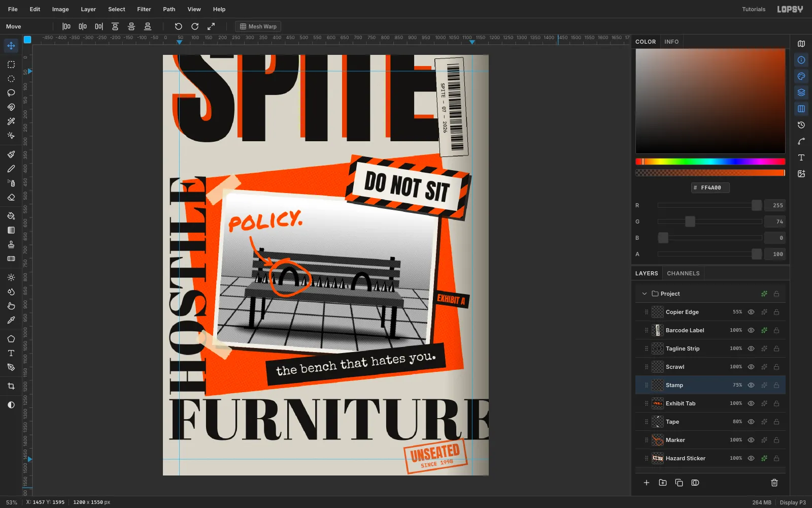Screen dimensions: 812x508
Task: Click the R value field showing 255
Action: tap(775, 205)
